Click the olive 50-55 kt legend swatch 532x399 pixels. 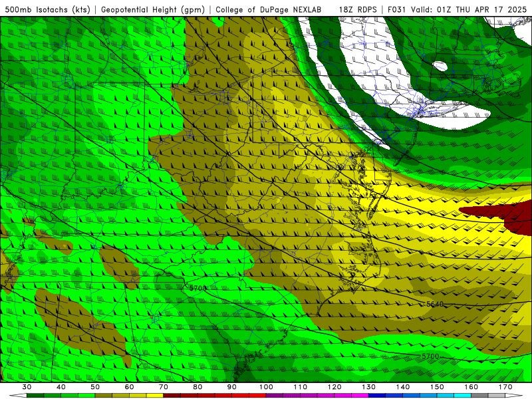click(x=104, y=396)
